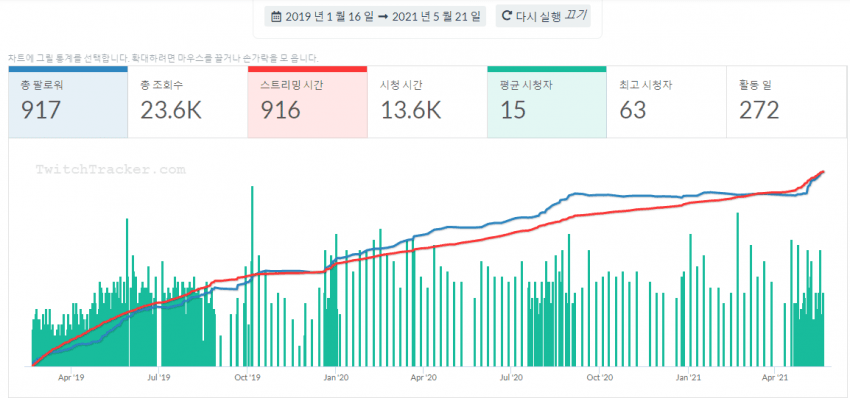Toggle the 총 조회수 stat card
The height and width of the screenshot is (398, 850).
click(x=188, y=102)
